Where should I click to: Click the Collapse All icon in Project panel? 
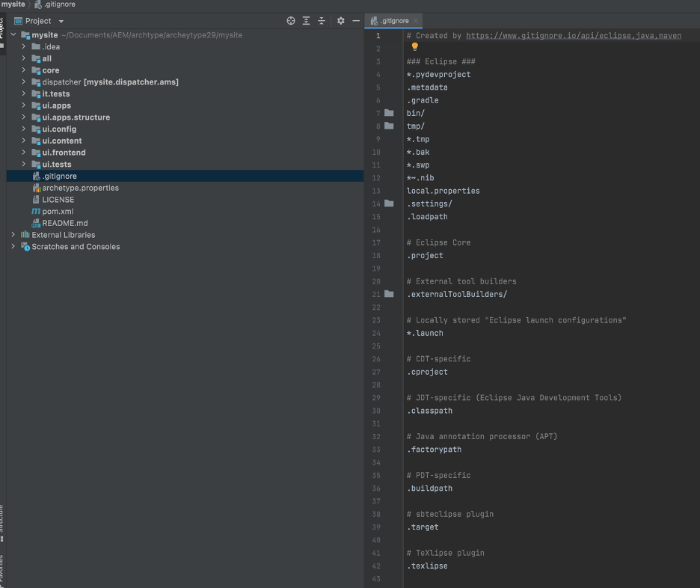click(x=322, y=21)
